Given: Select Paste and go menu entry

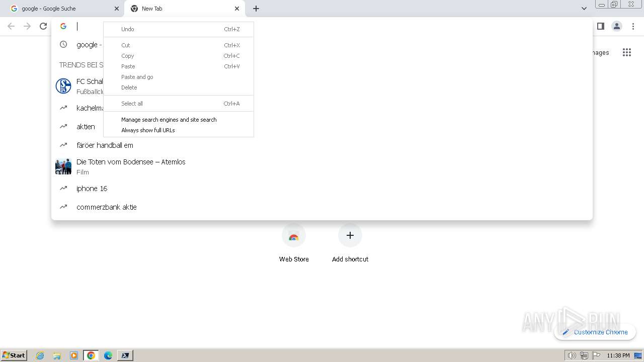Looking at the screenshot, I should click(179, 77).
